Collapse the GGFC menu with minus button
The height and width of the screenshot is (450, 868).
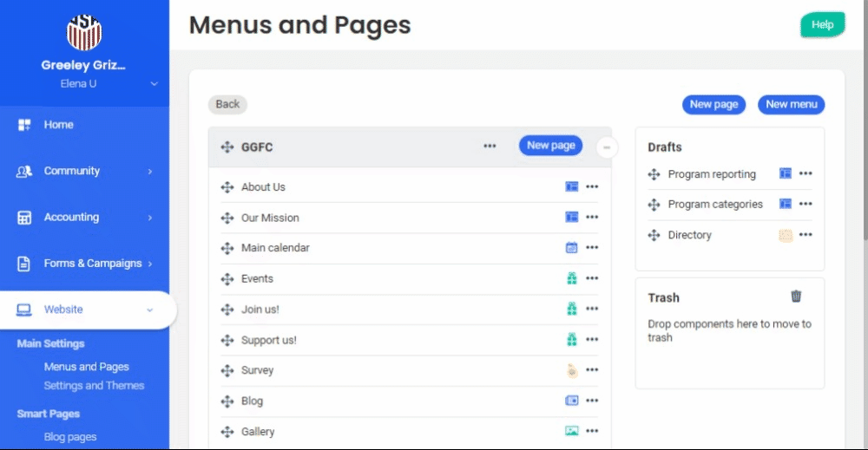pos(607,147)
